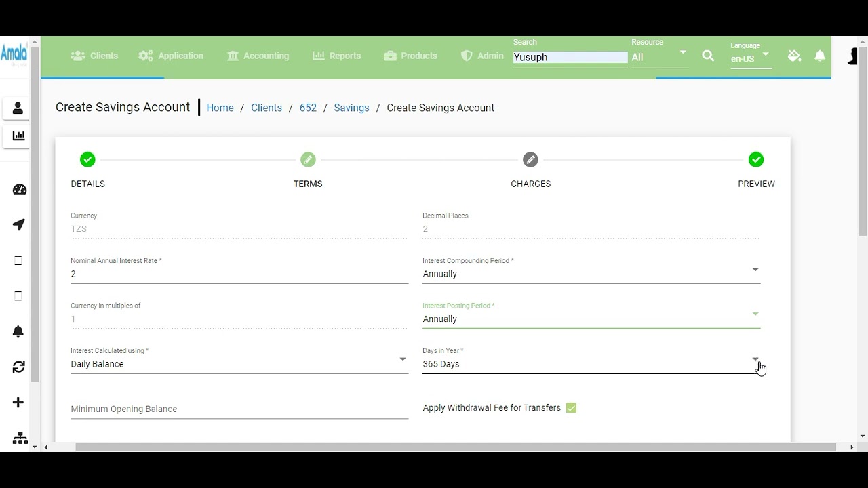Click the Create Savings Account page title

(x=123, y=107)
